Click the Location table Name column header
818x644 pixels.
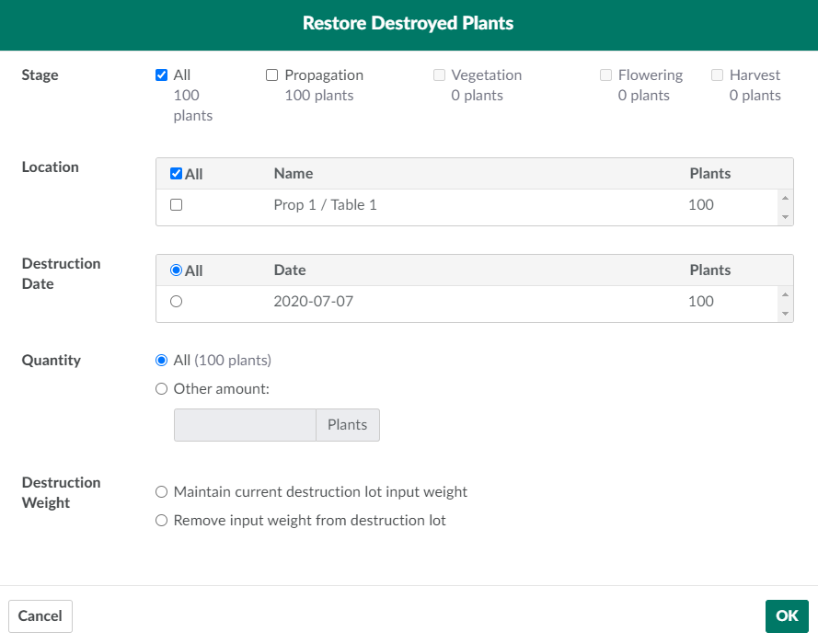pyautogui.click(x=294, y=174)
